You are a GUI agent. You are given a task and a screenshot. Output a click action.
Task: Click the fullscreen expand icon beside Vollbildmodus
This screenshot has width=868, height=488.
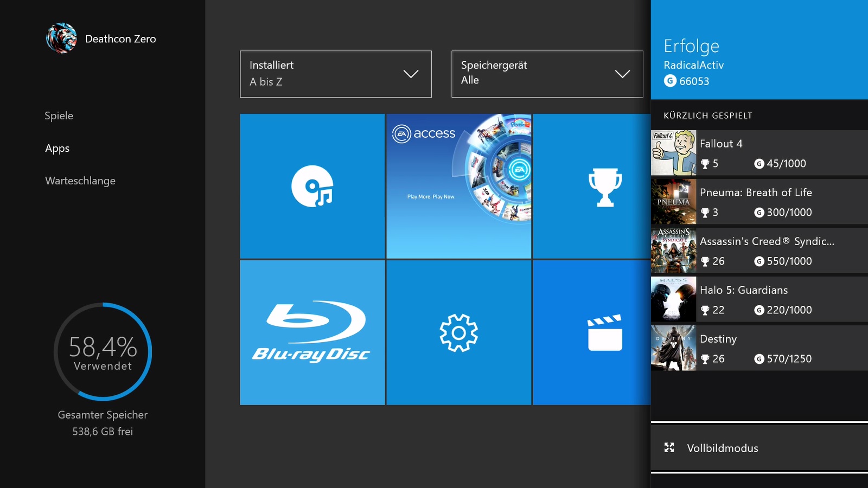point(669,447)
